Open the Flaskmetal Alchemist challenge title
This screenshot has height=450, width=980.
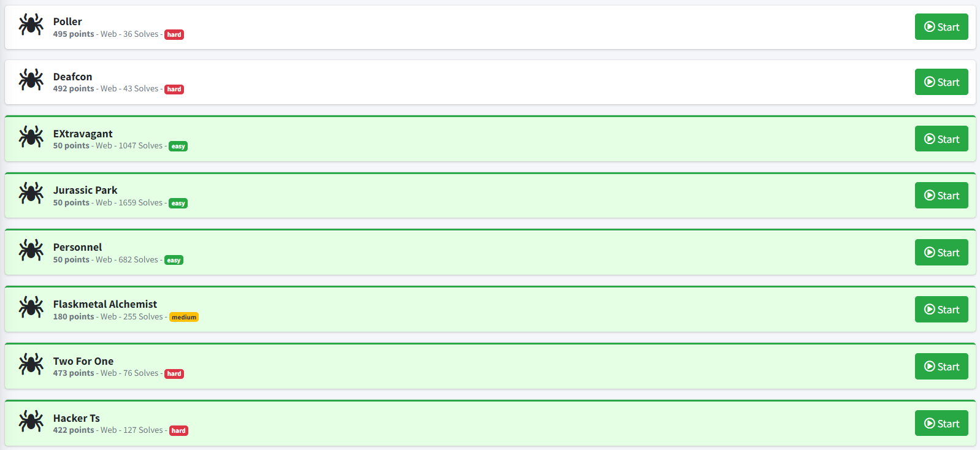coord(105,304)
